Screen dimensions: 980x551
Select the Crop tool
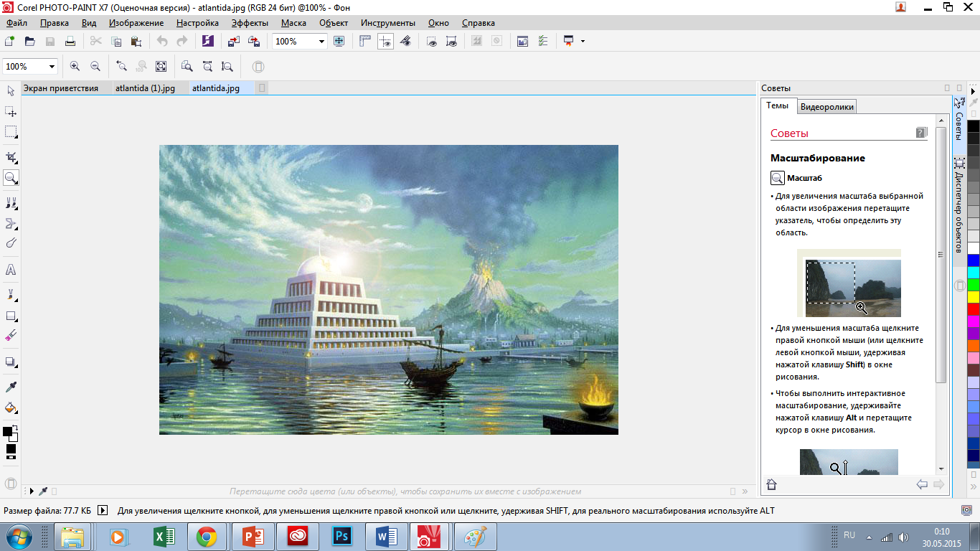pyautogui.click(x=11, y=157)
